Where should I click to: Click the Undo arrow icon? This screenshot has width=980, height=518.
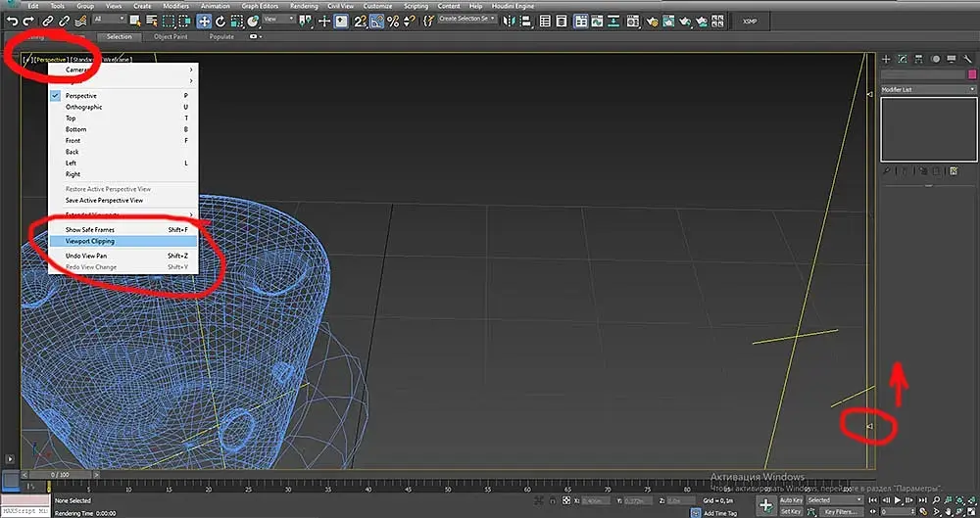12,20
